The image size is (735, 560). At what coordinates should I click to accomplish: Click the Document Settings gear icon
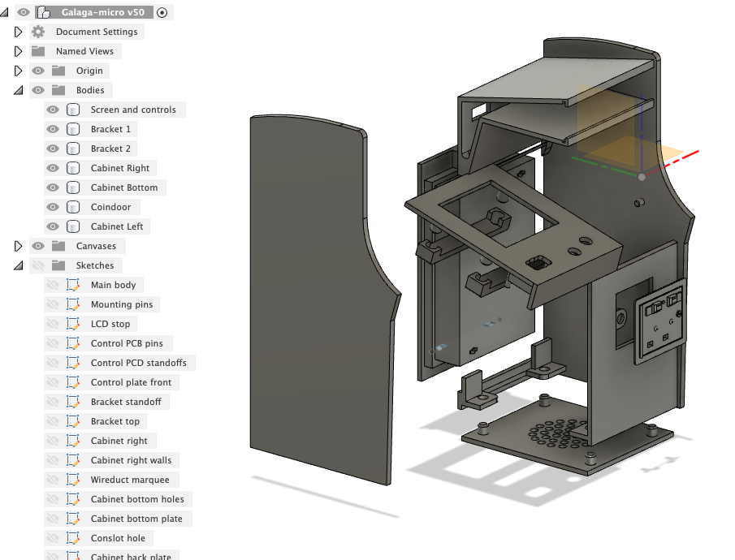point(37,32)
